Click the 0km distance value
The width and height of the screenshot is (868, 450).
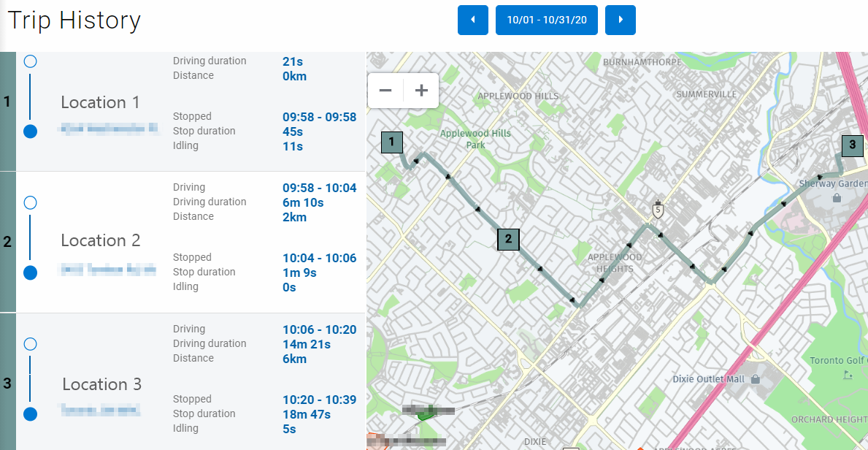[294, 76]
